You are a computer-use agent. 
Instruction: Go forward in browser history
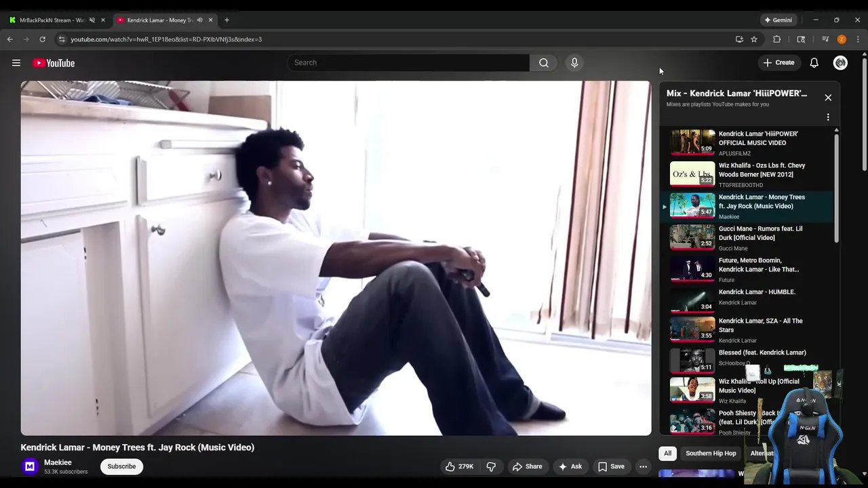point(26,39)
